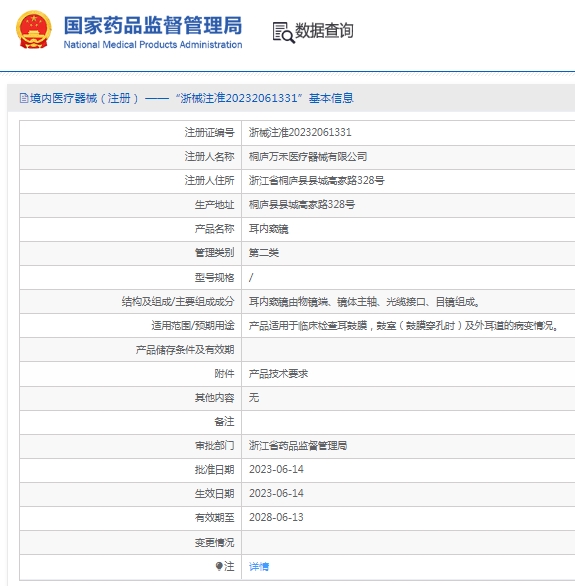Click the 产品储存条件及有效期 label

185,350
